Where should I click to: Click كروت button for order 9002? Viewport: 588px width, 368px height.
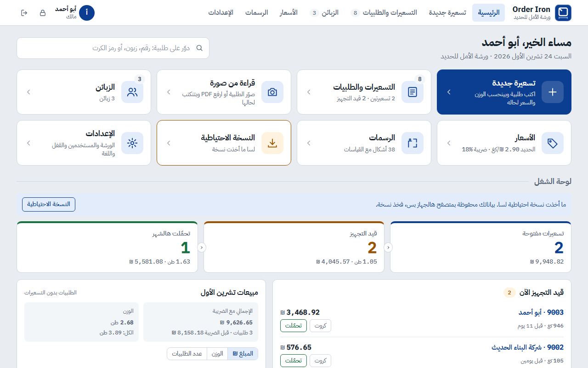pos(320,361)
